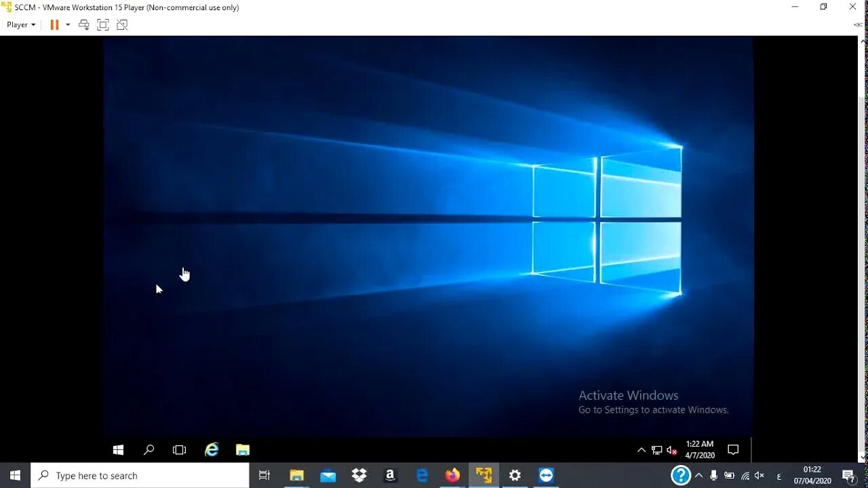The image size is (868, 488).
Task: Send Ctrl+Alt+Del to the virtual machine
Action: [84, 24]
